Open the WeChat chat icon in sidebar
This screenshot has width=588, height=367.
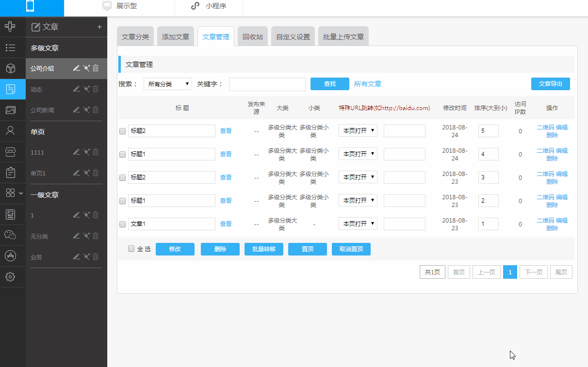click(10, 235)
